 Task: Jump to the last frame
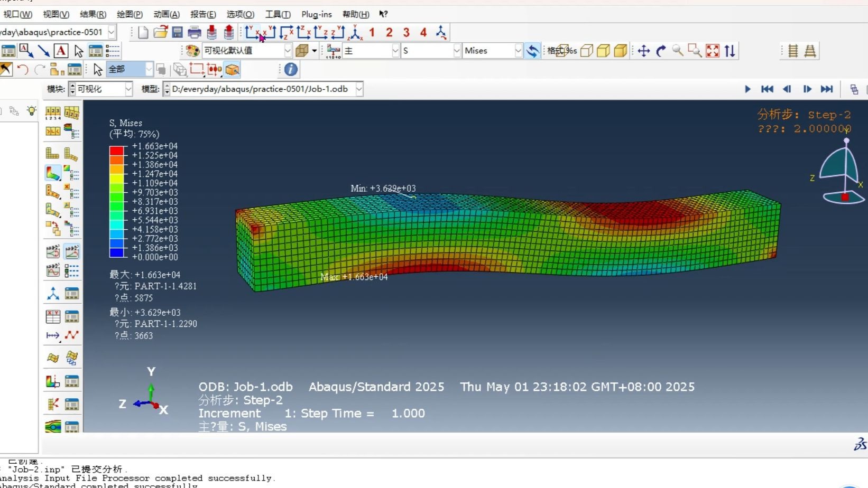(827, 89)
